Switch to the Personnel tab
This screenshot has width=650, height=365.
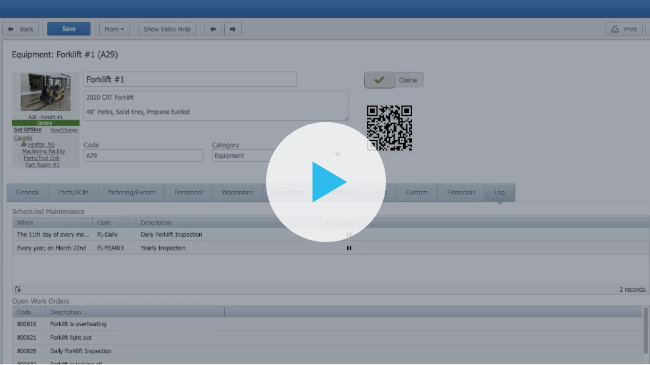189,192
